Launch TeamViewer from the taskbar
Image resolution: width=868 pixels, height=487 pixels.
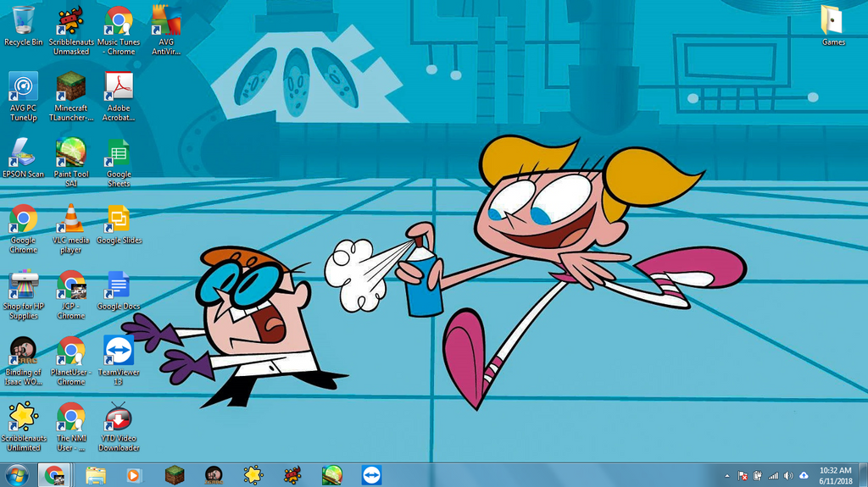click(x=371, y=475)
